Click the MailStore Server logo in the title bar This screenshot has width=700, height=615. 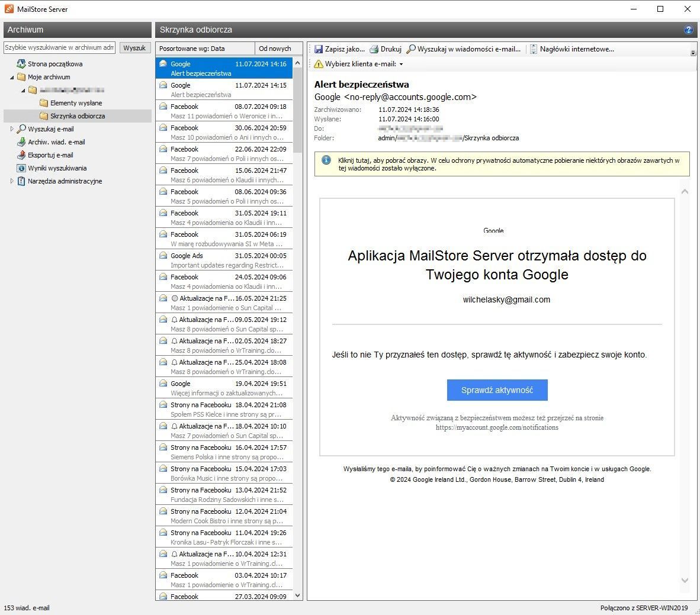click(9, 9)
